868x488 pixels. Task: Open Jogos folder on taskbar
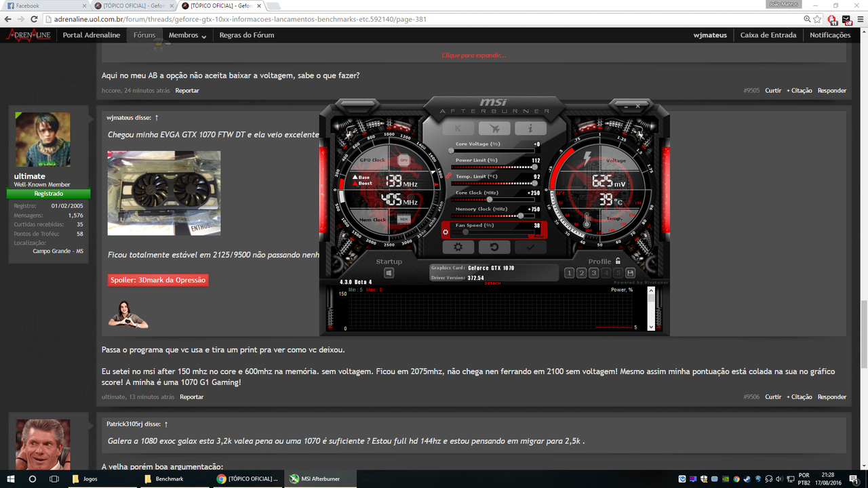(102, 479)
